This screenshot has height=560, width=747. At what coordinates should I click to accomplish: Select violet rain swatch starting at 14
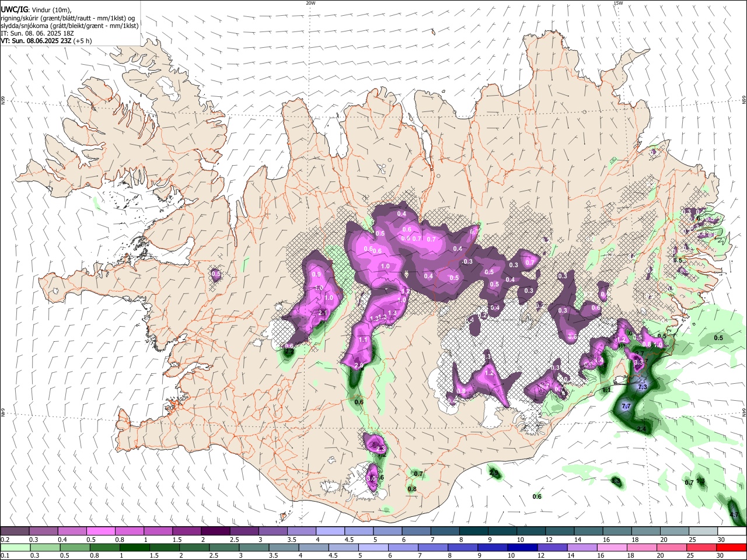(582, 547)
